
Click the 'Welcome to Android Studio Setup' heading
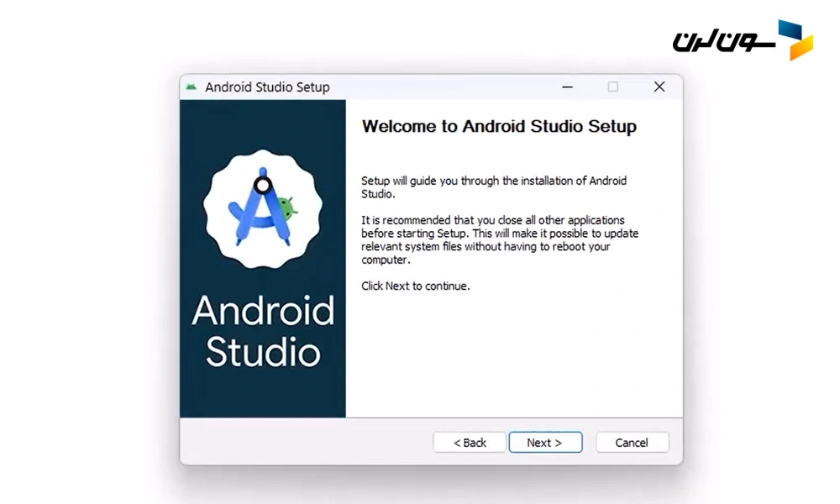coord(499,127)
